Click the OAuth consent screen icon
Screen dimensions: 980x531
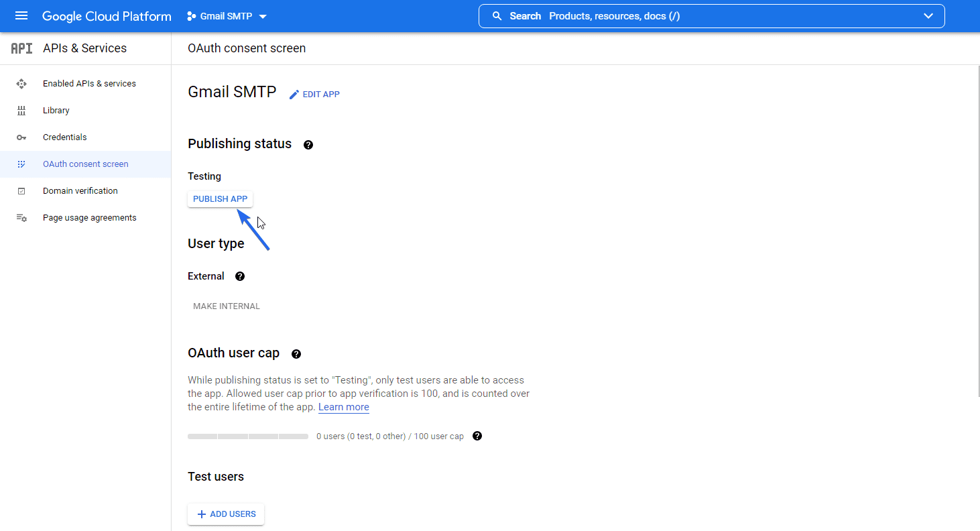21,164
